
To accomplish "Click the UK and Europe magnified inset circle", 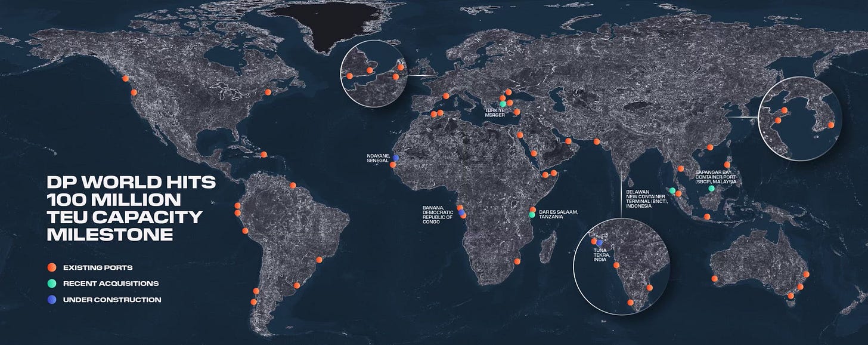I will pos(374,74).
